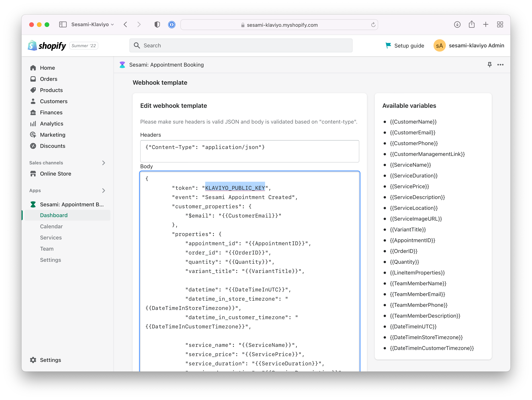This screenshot has width=532, height=400.
Task: Click the Sesami: Appointment Booking title
Action: (x=166, y=65)
